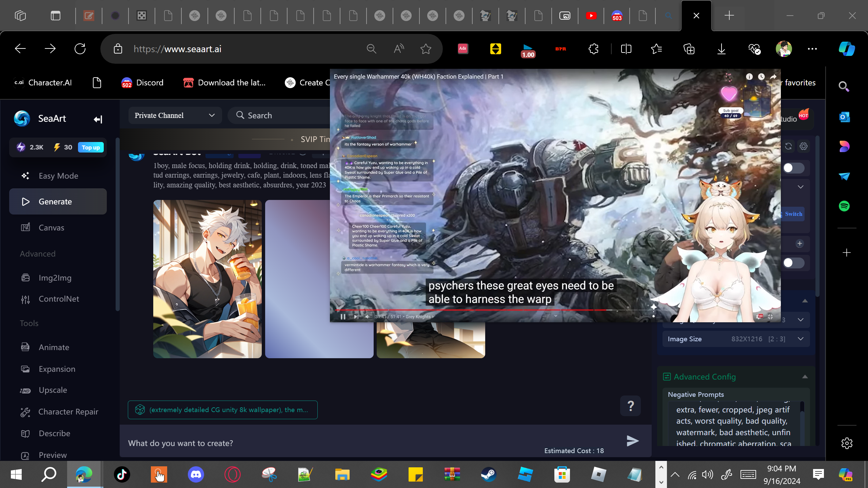Switch to the YouTube browser tab

pyautogui.click(x=591, y=16)
